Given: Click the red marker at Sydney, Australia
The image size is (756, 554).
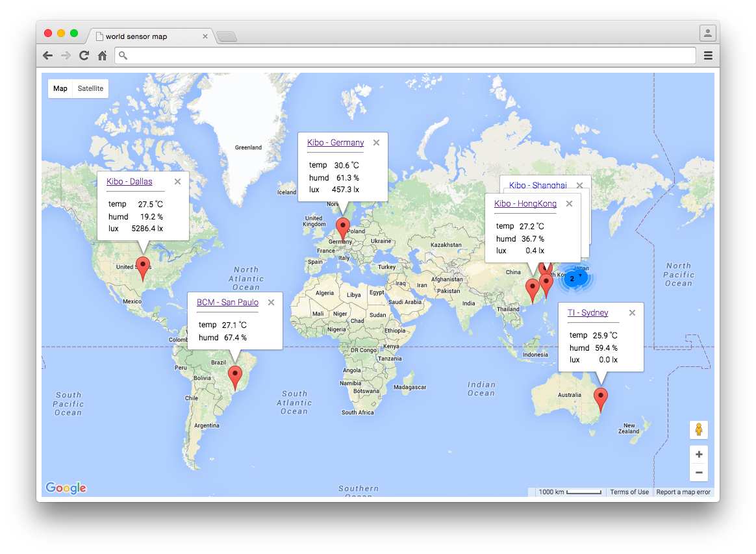Looking at the screenshot, I should 601,399.
